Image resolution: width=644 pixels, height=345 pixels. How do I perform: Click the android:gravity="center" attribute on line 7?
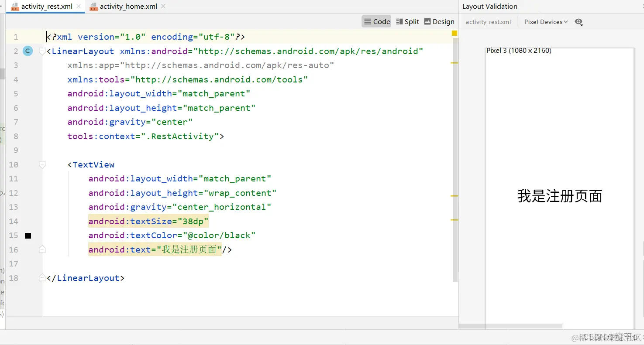130,122
